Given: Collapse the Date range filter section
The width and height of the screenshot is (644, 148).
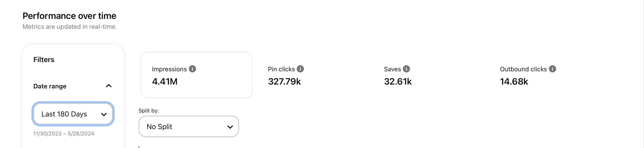Looking at the screenshot, I should pos(109,86).
